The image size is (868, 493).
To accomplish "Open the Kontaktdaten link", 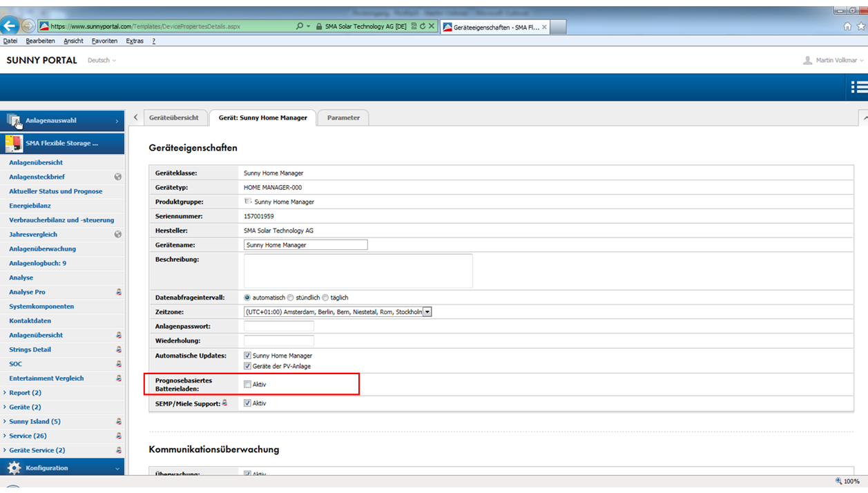I will click(30, 321).
